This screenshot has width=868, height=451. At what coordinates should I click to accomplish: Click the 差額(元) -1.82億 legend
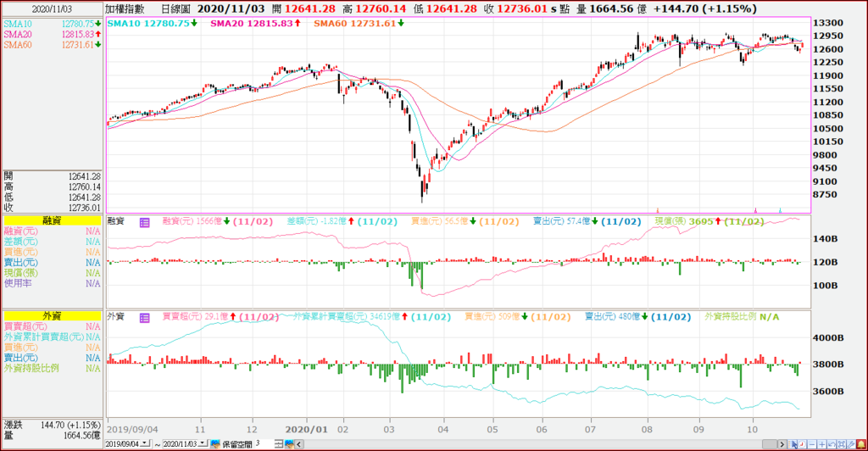(x=342, y=222)
